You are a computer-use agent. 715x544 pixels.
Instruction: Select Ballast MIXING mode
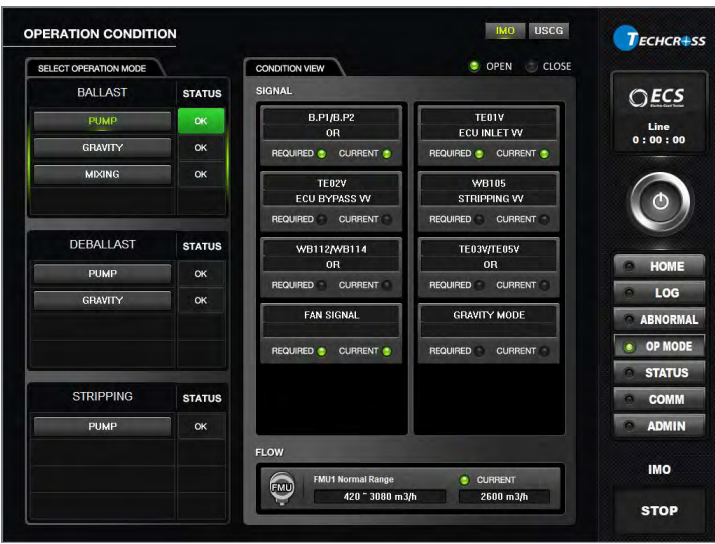pyautogui.click(x=102, y=174)
